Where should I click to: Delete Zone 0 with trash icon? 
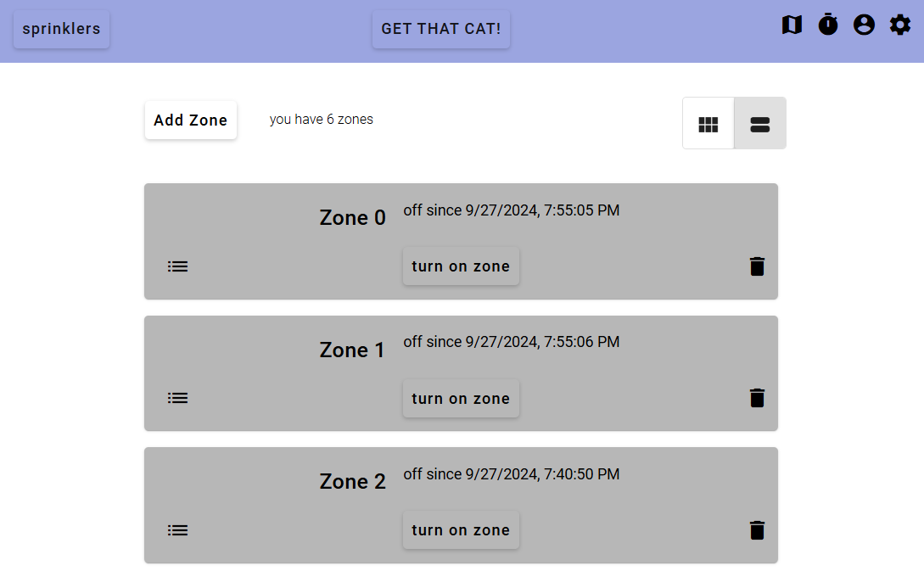click(x=757, y=266)
